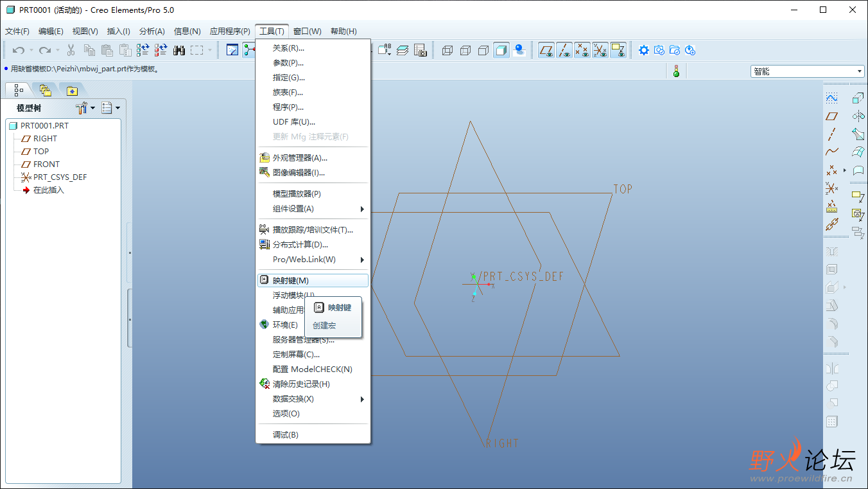Select RIGHT datum plane in tree
The height and width of the screenshot is (489, 868).
(39, 139)
